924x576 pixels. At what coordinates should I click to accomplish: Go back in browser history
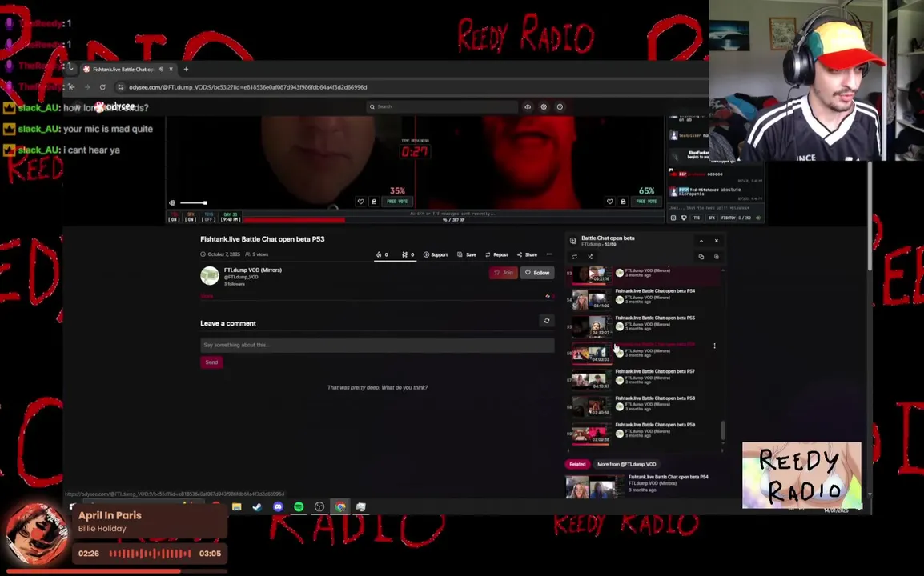coord(72,87)
